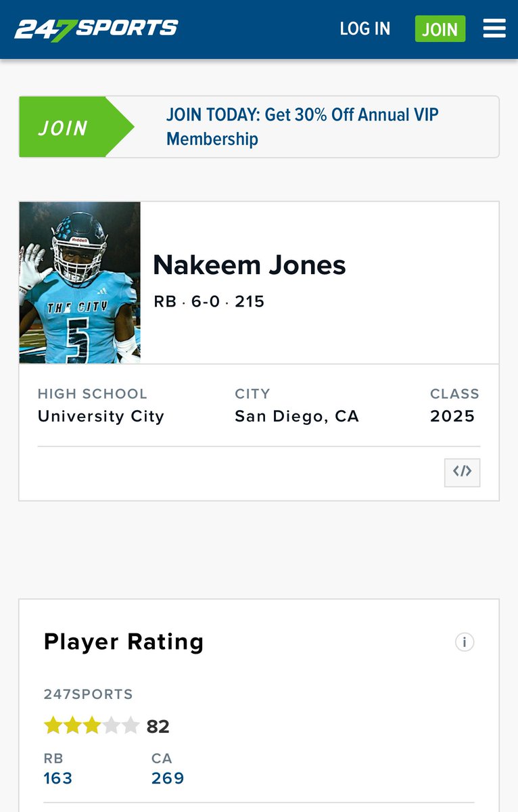This screenshot has width=518, height=812.
Task: Open RB position ranking 163
Action: point(58,778)
